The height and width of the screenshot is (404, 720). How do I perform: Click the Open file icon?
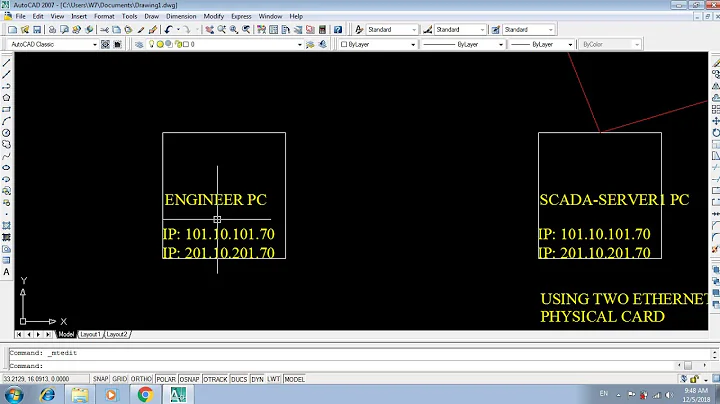(25, 29)
